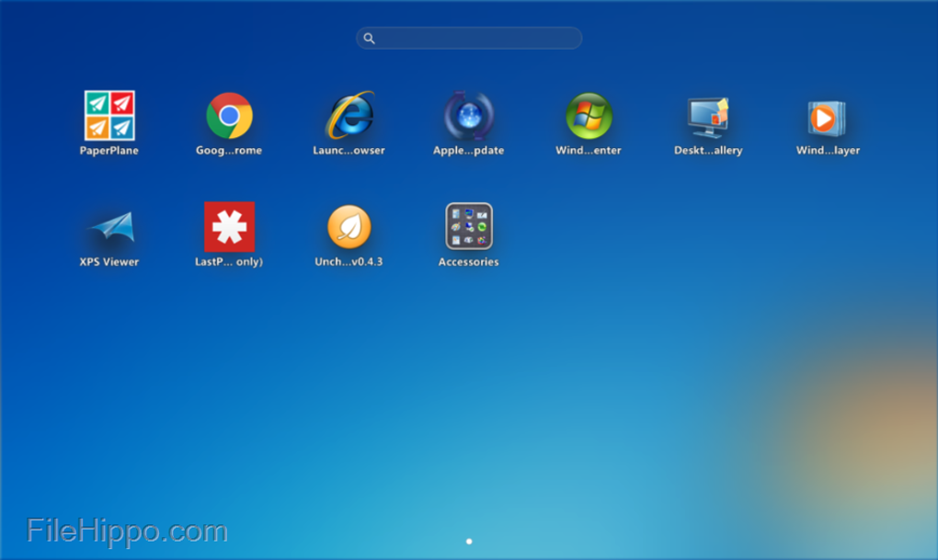Launch the Windows Media Player icon

(827, 119)
